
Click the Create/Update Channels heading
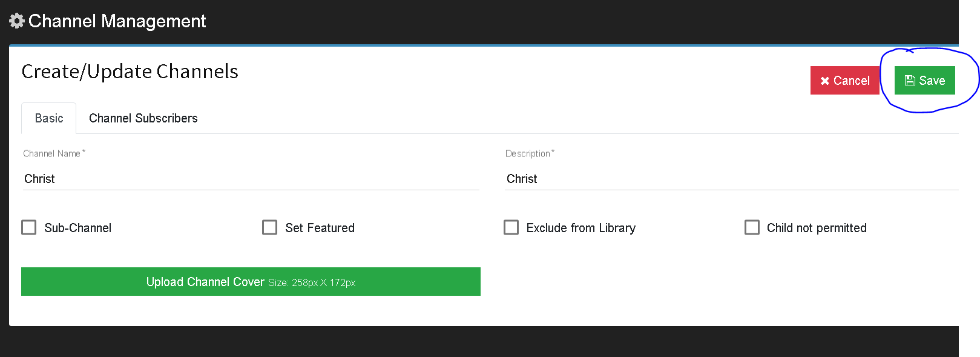click(x=130, y=72)
